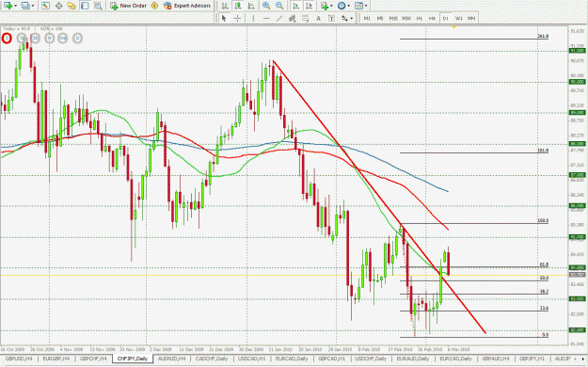
Task: Click the Arrows objects icon
Action: click(x=344, y=18)
